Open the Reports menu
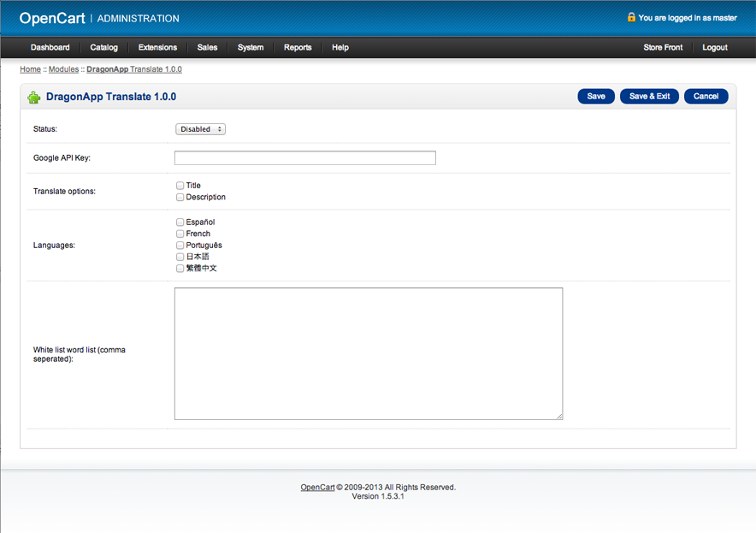Image resolution: width=756 pixels, height=533 pixels. pos(298,47)
